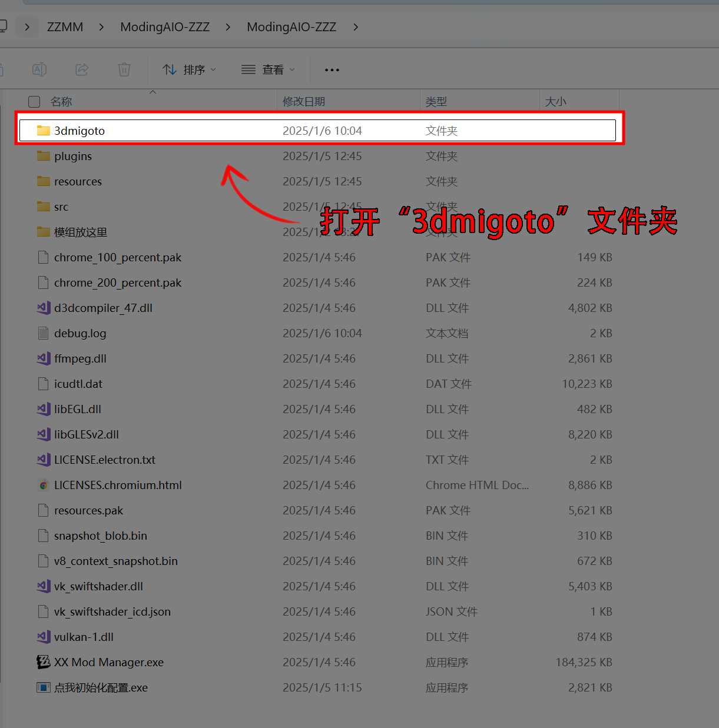
Task: Expand the 排序 sorting dropdown chevron
Action: 213,69
